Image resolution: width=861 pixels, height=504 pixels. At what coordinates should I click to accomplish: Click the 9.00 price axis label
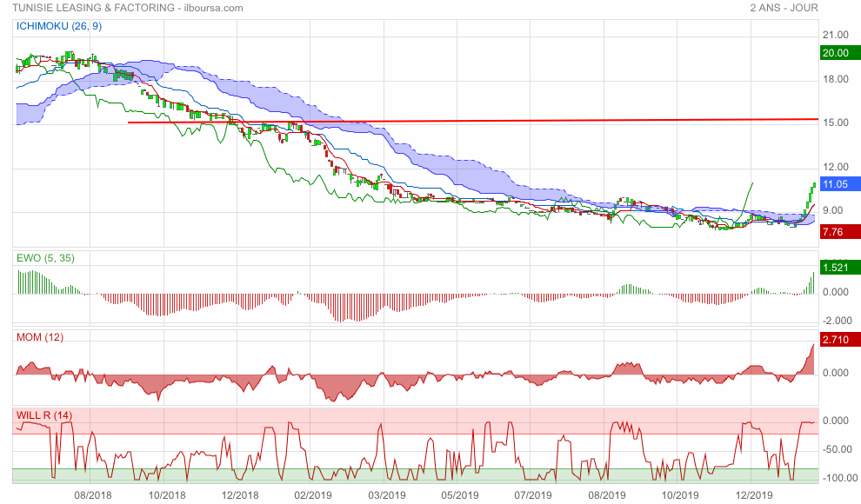(x=832, y=210)
